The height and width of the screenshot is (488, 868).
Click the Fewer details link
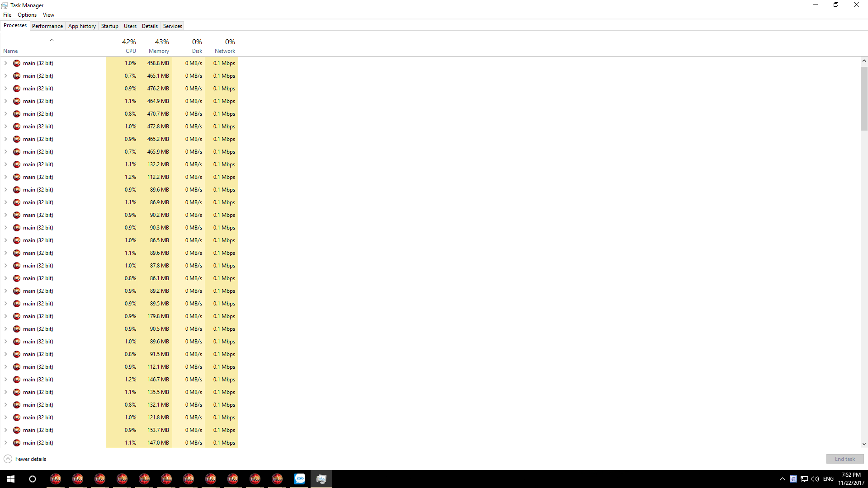[31, 459]
